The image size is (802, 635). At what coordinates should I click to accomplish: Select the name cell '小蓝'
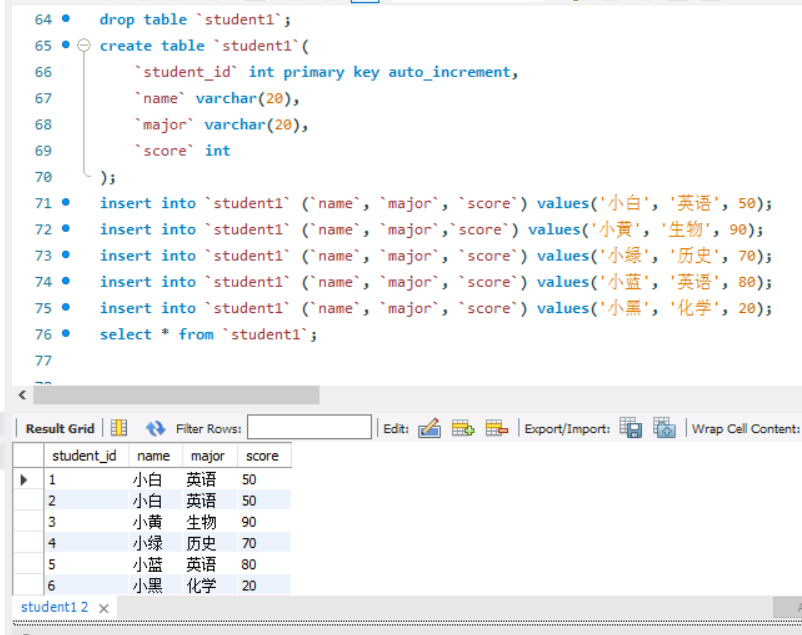[x=155, y=564]
